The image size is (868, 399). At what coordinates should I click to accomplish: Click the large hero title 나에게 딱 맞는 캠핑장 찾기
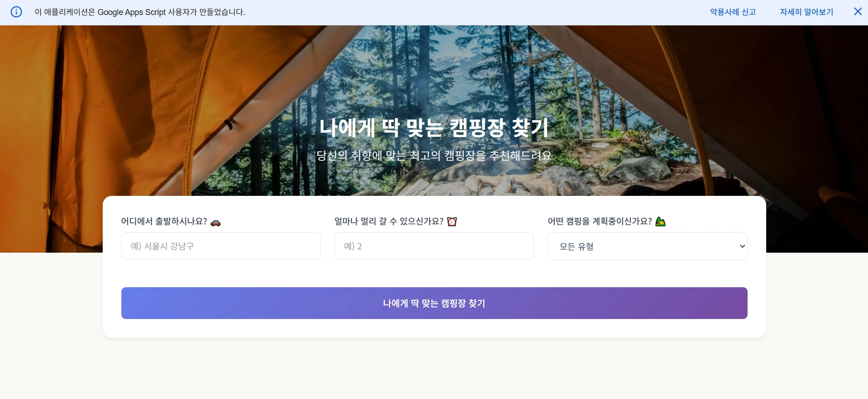click(x=434, y=128)
